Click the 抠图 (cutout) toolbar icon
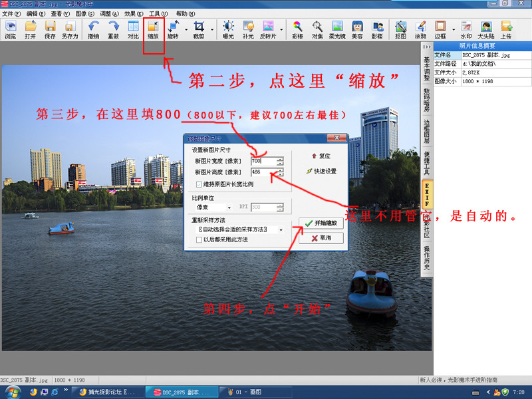 click(400, 29)
